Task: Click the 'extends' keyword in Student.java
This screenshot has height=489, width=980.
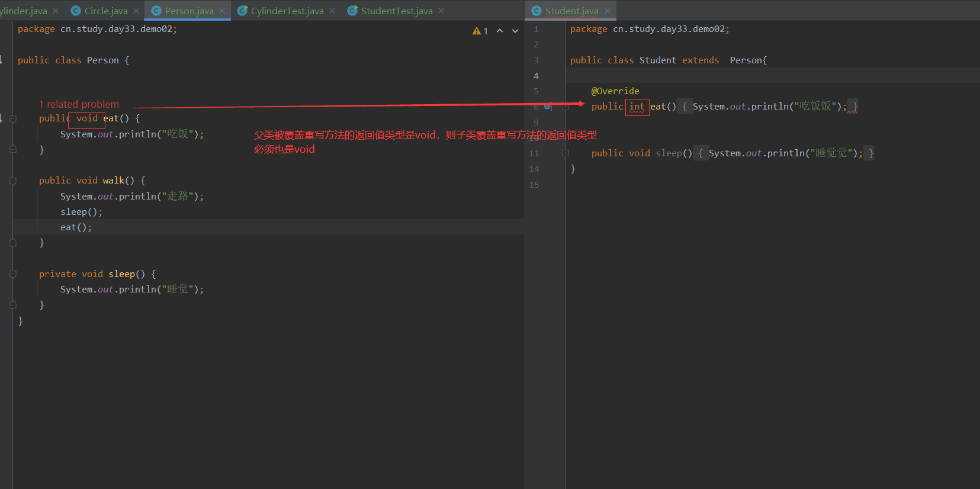Action: [x=701, y=60]
